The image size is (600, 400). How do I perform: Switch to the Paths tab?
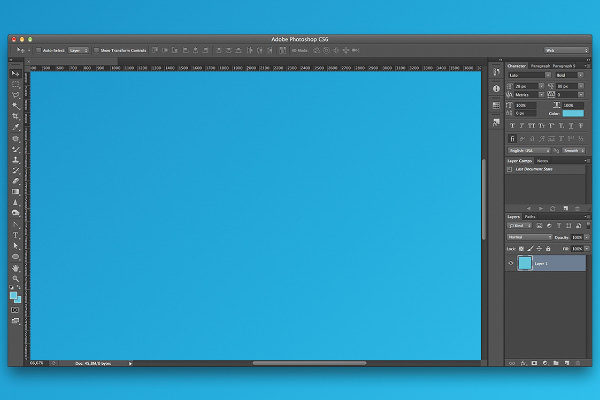point(530,216)
